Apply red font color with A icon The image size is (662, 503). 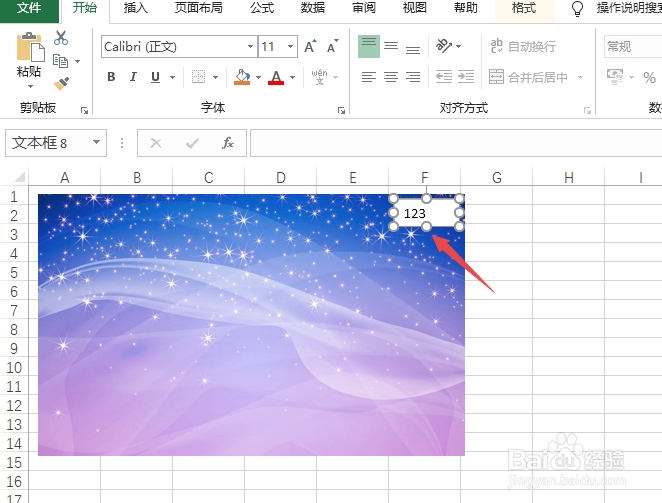point(276,77)
